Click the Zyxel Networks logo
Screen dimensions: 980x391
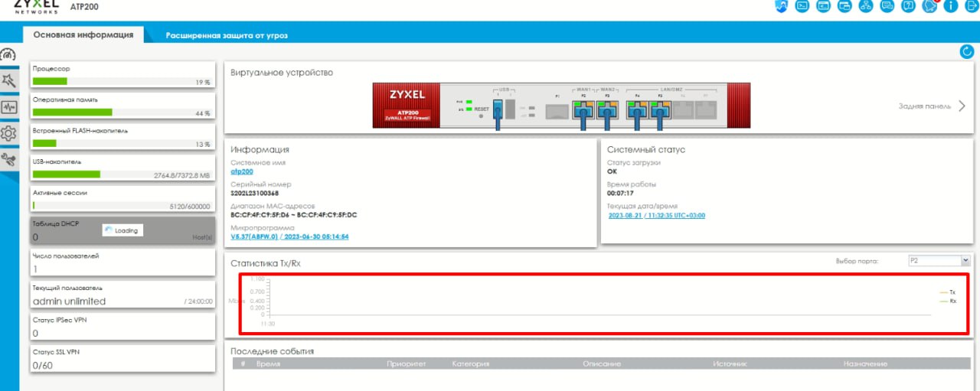point(37,6)
